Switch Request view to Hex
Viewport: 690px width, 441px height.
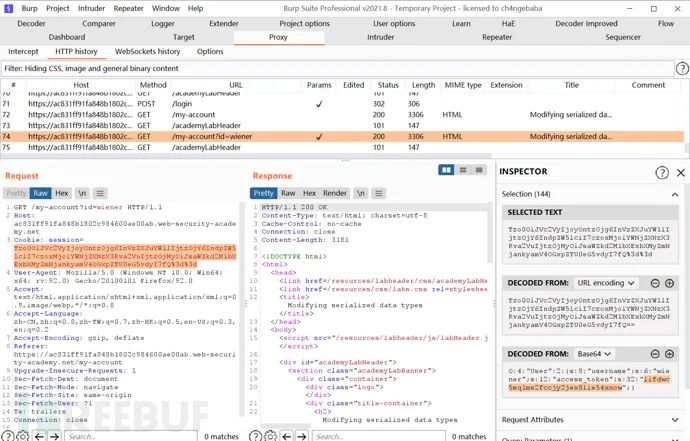[62, 193]
